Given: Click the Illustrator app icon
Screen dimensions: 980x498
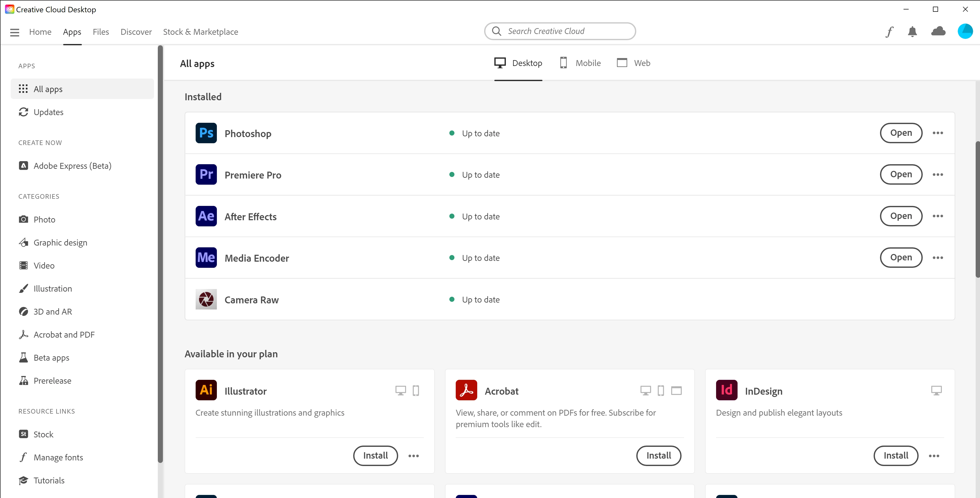Looking at the screenshot, I should [206, 390].
